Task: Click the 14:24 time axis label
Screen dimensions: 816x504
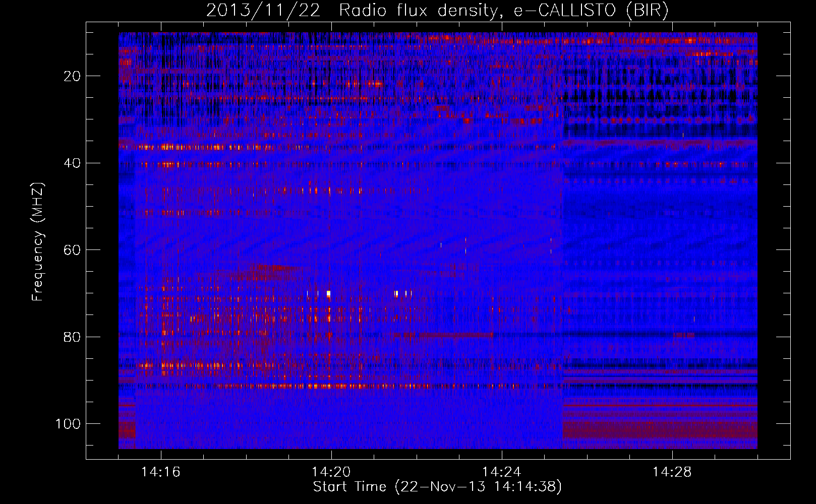Action: [x=502, y=472]
